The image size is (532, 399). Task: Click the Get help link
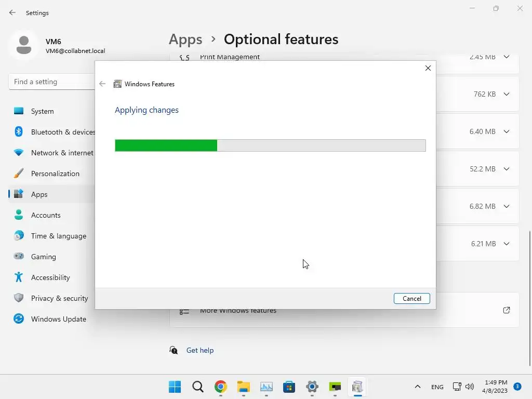click(x=200, y=350)
